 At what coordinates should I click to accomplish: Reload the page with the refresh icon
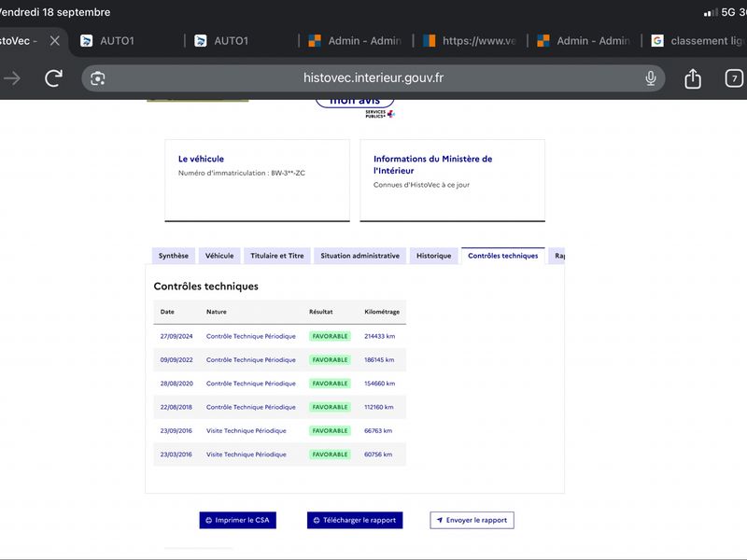coord(53,78)
